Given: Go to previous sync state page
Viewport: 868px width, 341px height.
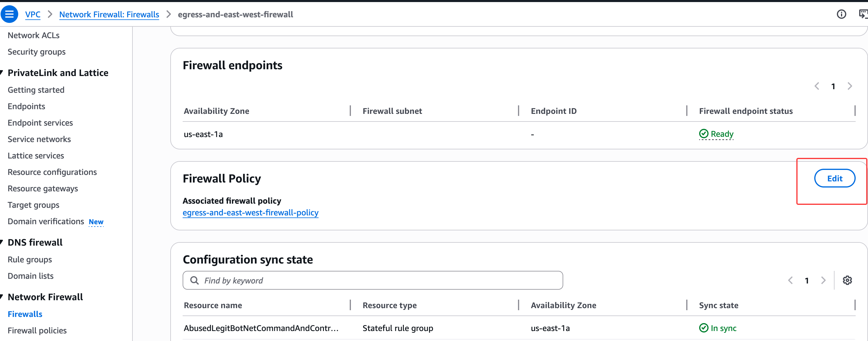Looking at the screenshot, I should 790,280.
